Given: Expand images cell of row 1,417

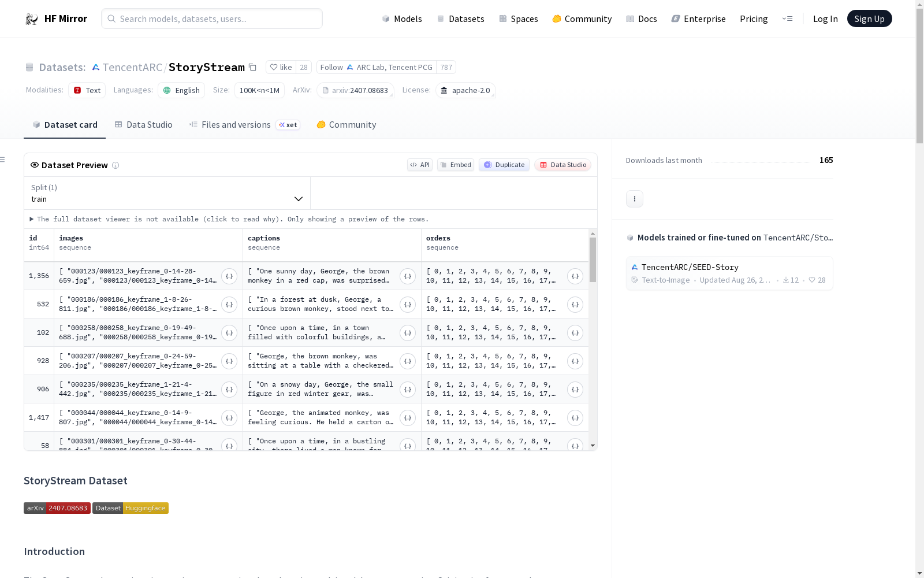Looking at the screenshot, I should click(229, 418).
